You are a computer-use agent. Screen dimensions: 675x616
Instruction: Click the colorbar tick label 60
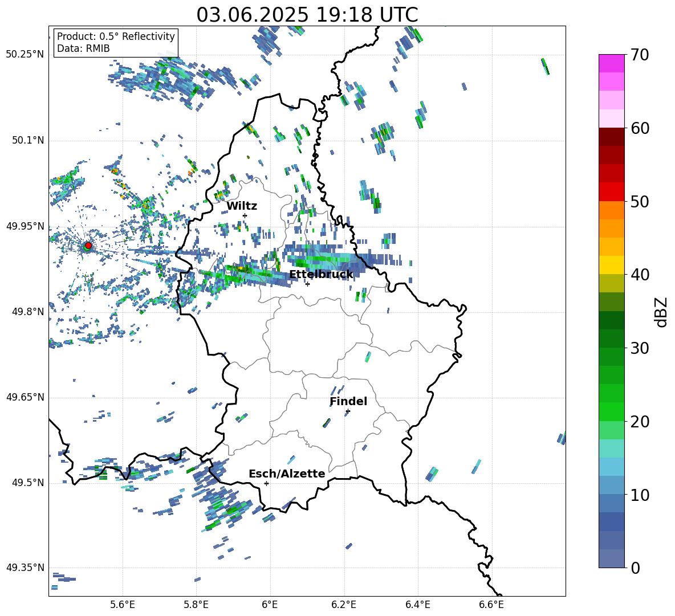(640, 128)
